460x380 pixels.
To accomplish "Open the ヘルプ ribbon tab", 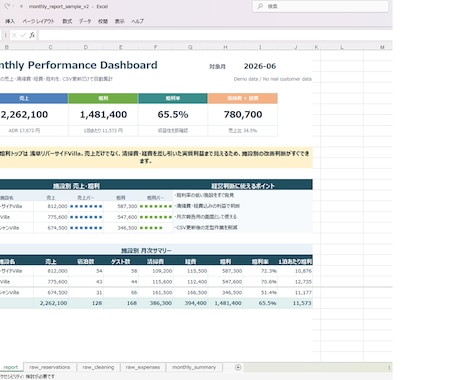I will tap(137, 21).
